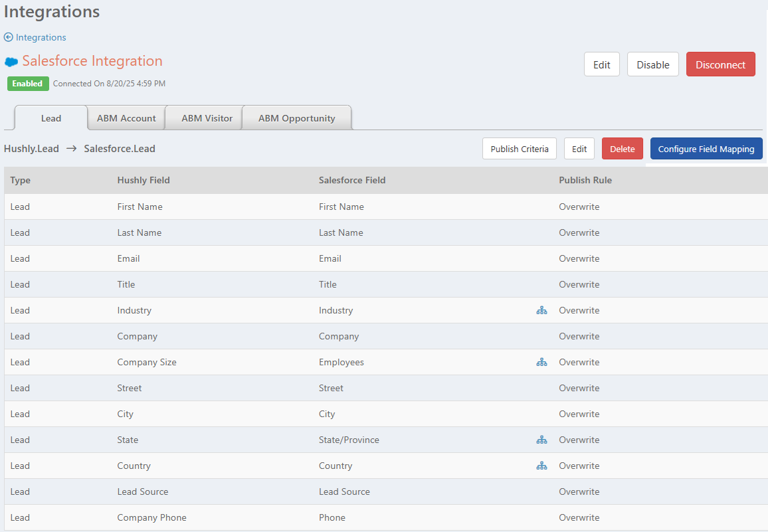768x532 pixels.
Task: Click Edit button next to Publish Criteria
Action: tap(579, 149)
